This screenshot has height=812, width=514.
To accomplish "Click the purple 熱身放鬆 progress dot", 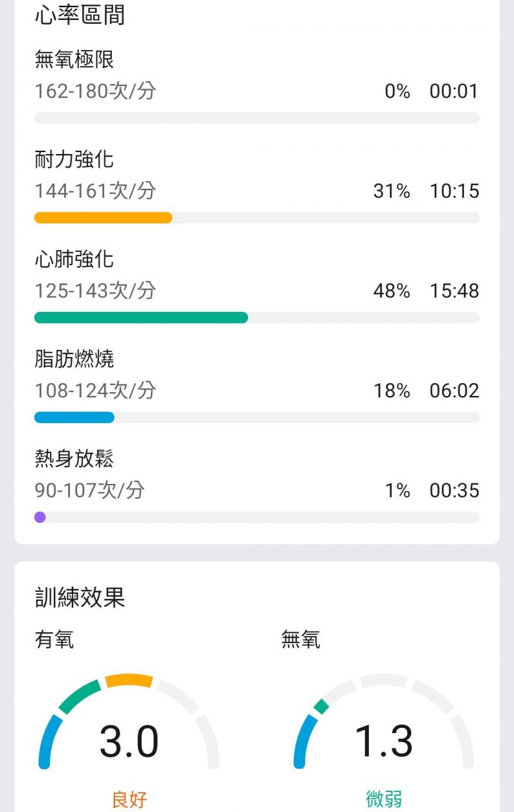I will point(40,517).
